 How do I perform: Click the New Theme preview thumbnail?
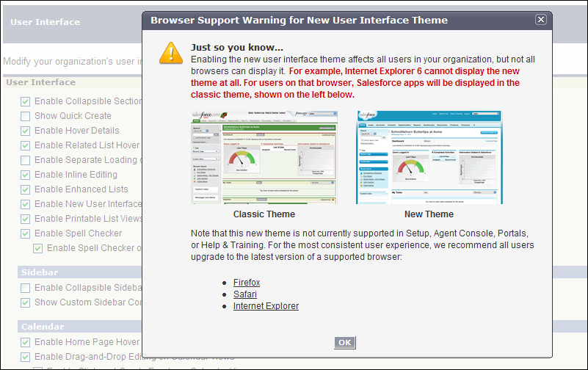[x=429, y=157]
